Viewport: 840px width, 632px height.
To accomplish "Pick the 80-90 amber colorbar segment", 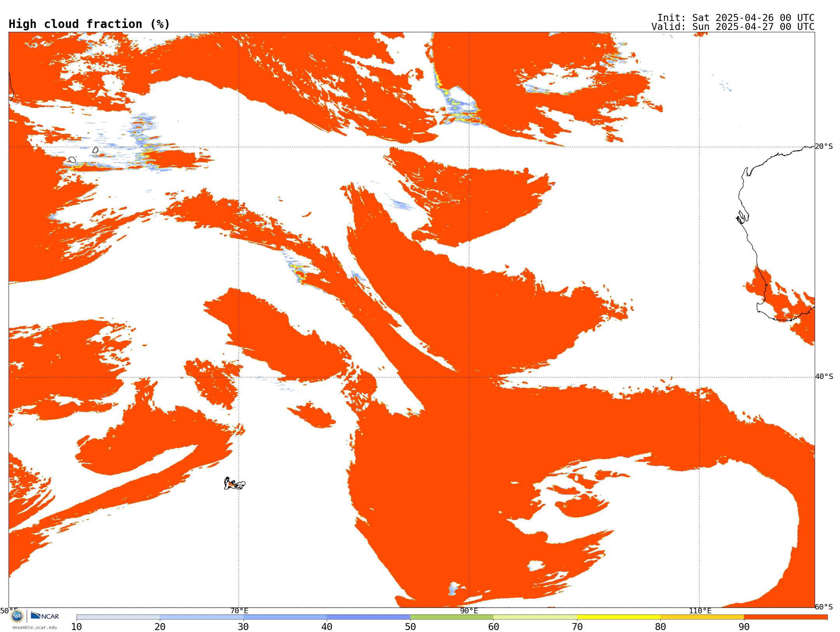I will coord(702,617).
